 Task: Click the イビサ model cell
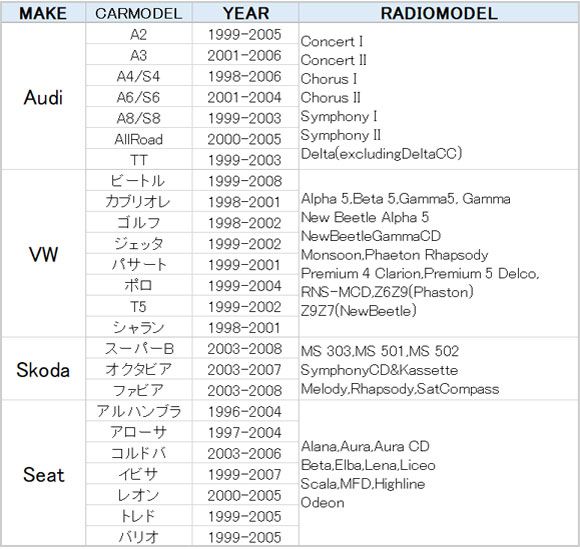pyautogui.click(x=139, y=474)
